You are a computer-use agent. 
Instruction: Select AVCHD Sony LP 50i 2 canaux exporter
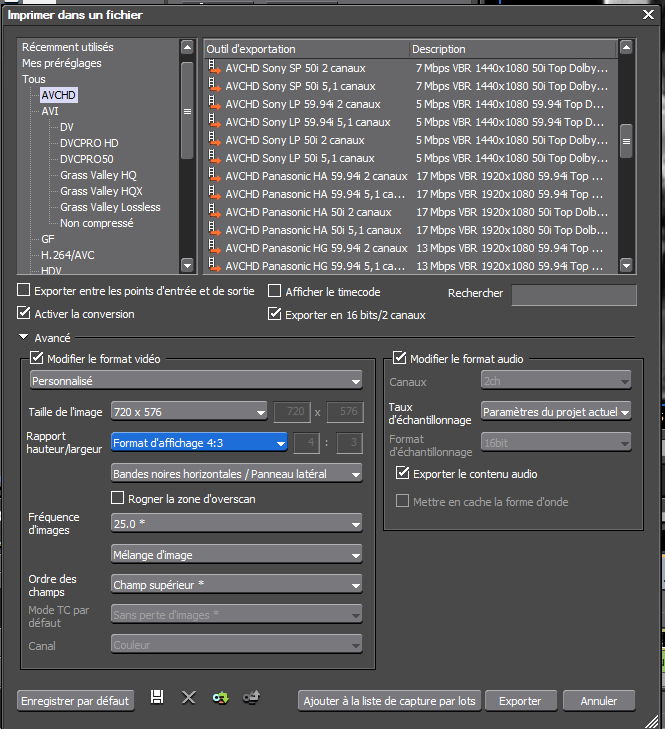(x=411, y=140)
